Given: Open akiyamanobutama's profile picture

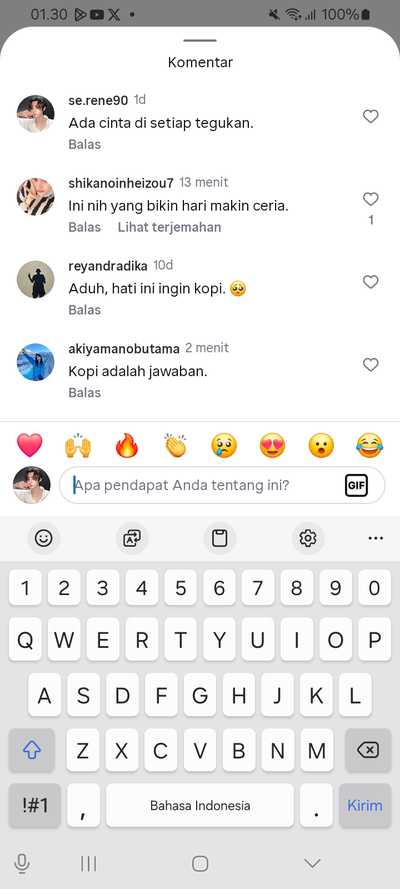Looking at the screenshot, I should click(x=36, y=362).
